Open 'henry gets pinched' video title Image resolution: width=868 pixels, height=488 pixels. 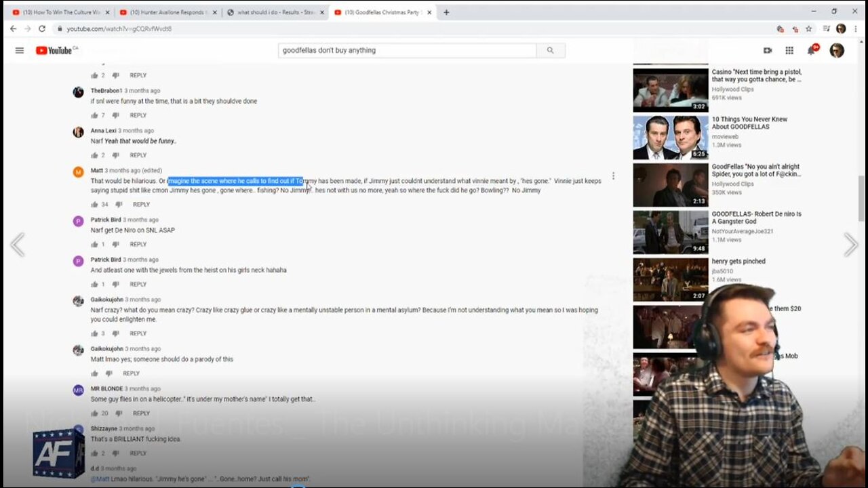pos(738,262)
